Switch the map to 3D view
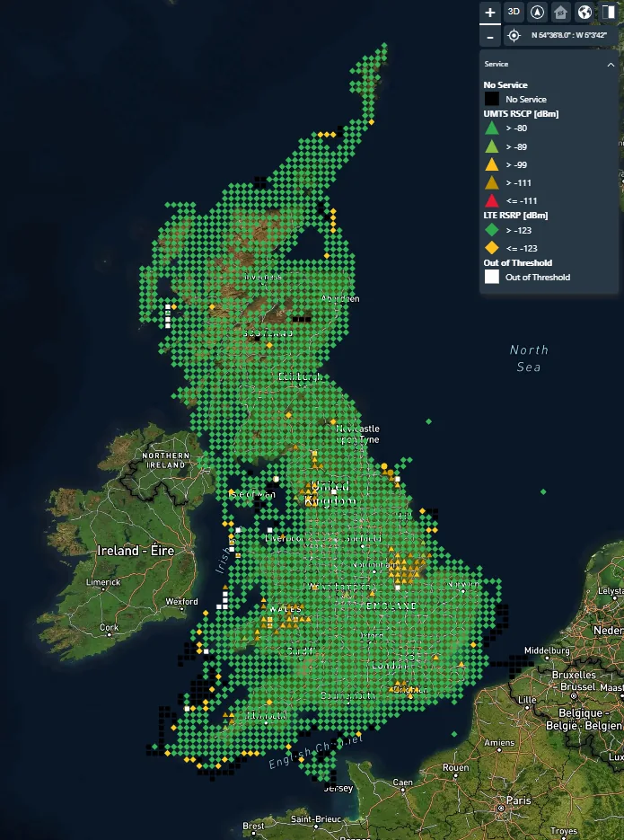This screenshot has width=624, height=840. point(514,12)
